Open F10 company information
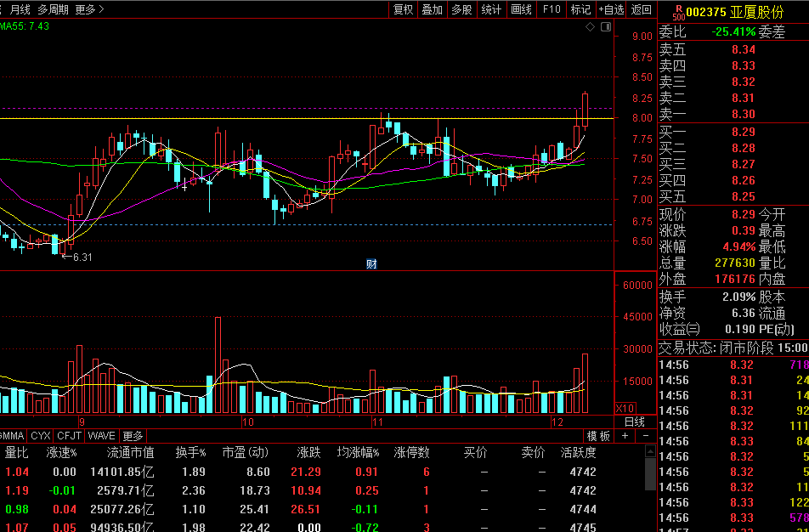This screenshot has width=809, height=532. (x=552, y=9)
